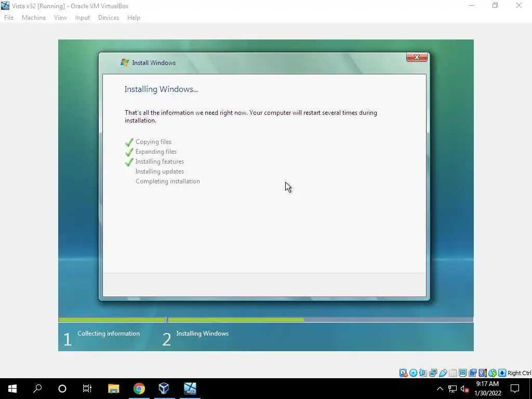Screen dimensions: 532x399
Task: Restore down the VirtualBox window
Action: pos(495,6)
